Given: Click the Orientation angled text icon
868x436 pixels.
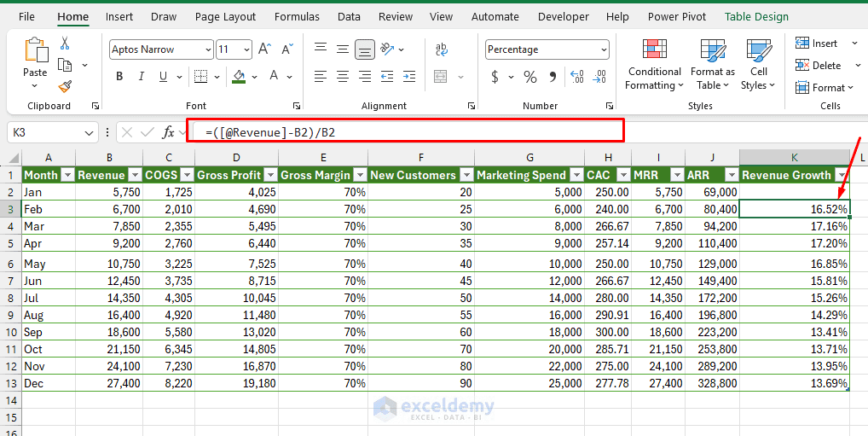Looking at the screenshot, I should click(x=387, y=49).
